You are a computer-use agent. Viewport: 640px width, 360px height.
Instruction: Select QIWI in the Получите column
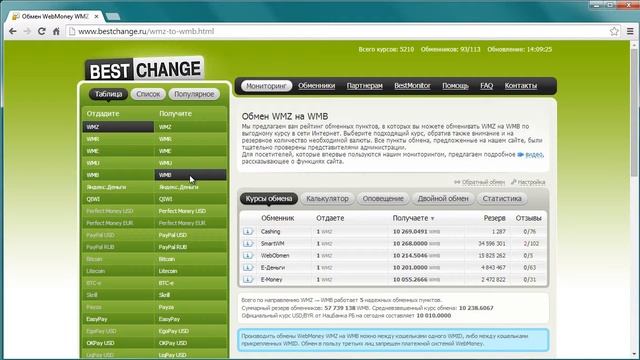(190, 199)
